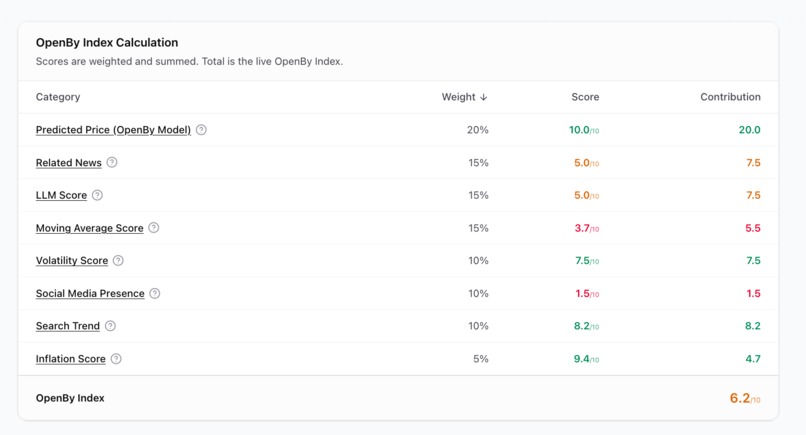Image resolution: width=806 pixels, height=435 pixels.
Task: Click Moving Average Score row's 15% weight
Action: (x=478, y=228)
